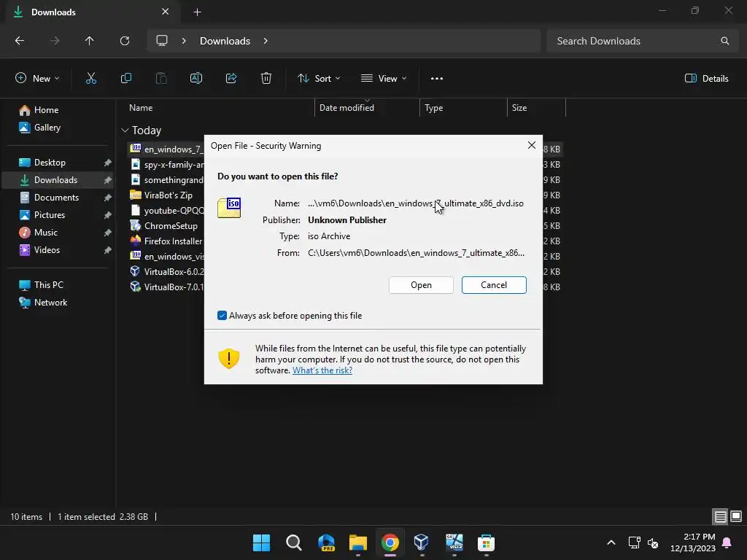747x560 pixels.
Task: Open the New dropdown menu
Action: (37, 79)
